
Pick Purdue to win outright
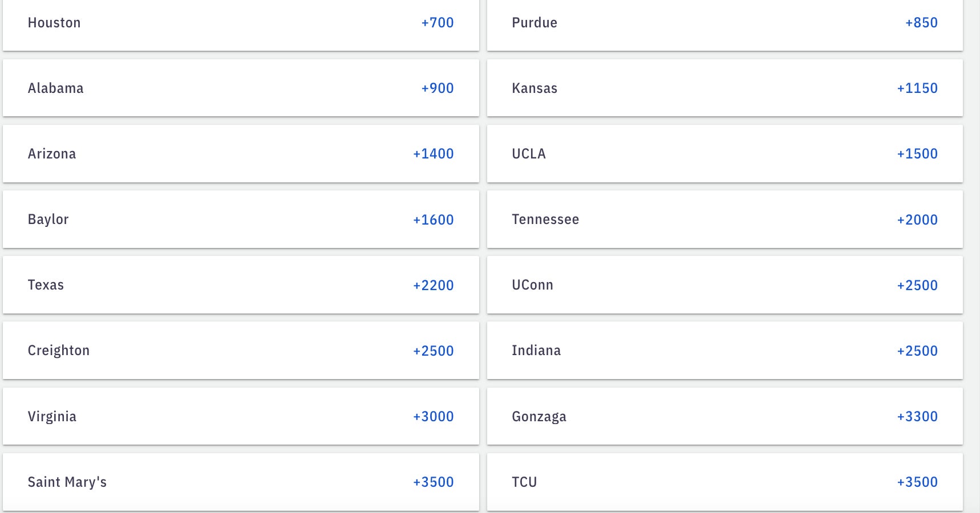724,23
